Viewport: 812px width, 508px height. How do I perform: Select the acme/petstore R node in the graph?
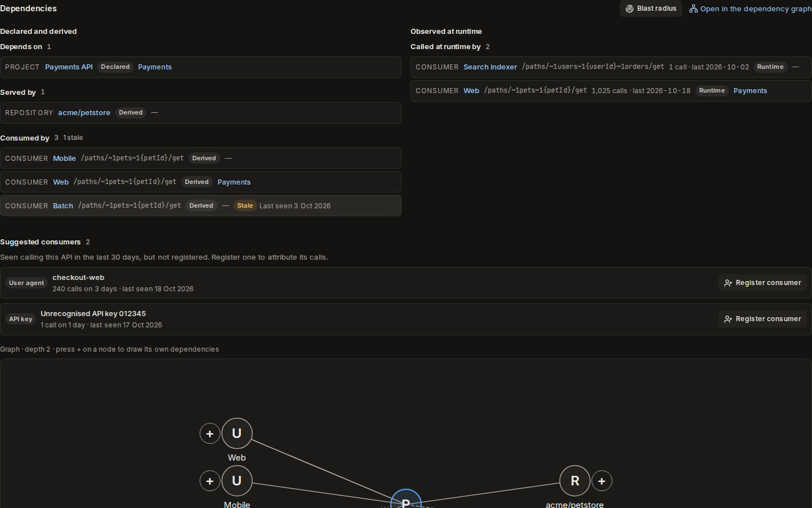[x=575, y=481]
